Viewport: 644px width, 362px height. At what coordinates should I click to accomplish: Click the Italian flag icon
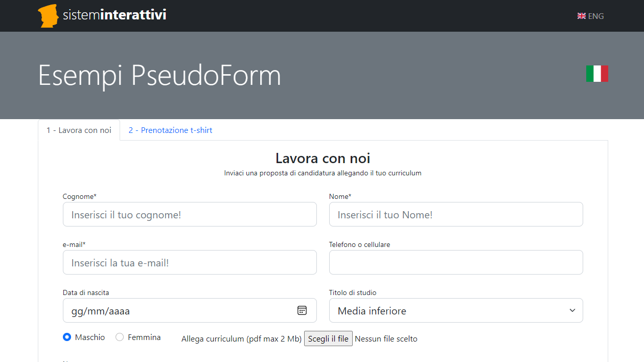point(596,74)
